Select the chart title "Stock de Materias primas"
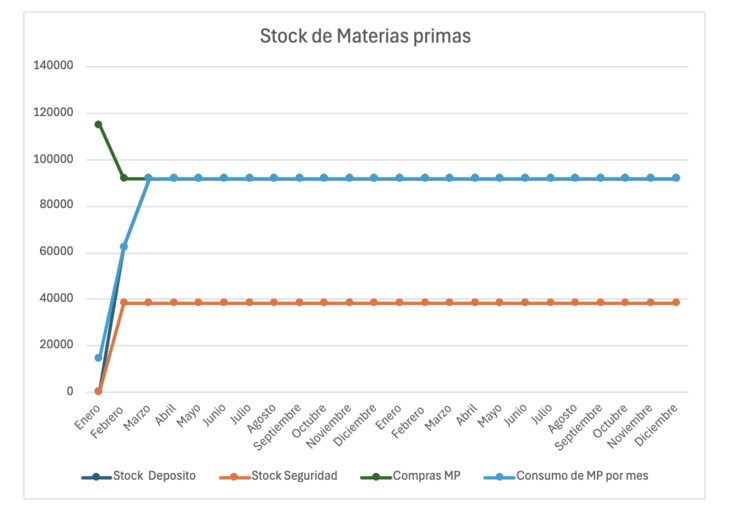This screenshot has height=510, width=742. pos(364,36)
